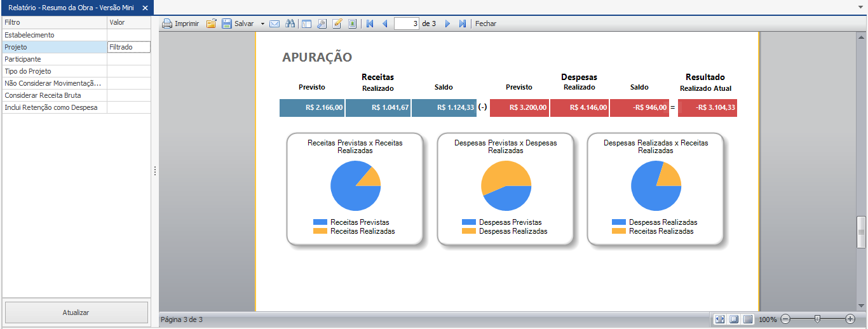Send report via envelope email icon
The width and height of the screenshot is (868, 329).
[275, 23]
